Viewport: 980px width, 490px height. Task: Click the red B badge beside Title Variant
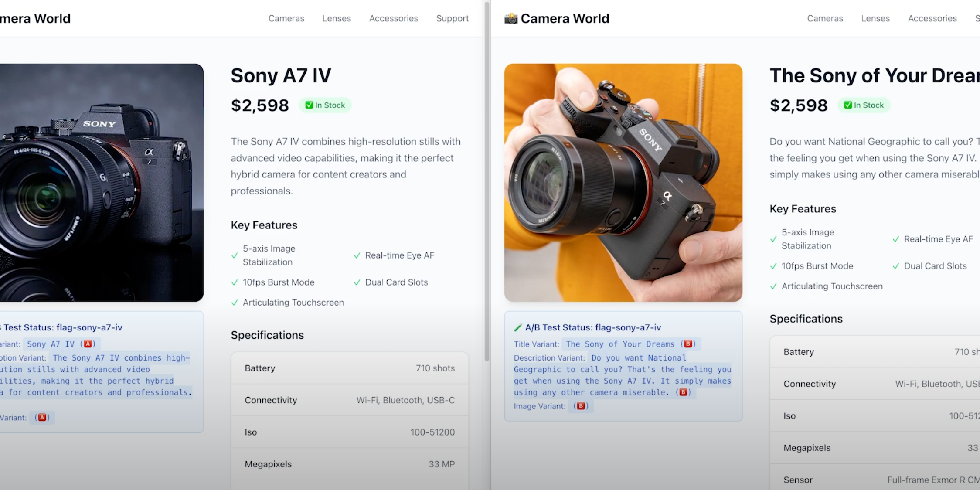click(x=688, y=344)
